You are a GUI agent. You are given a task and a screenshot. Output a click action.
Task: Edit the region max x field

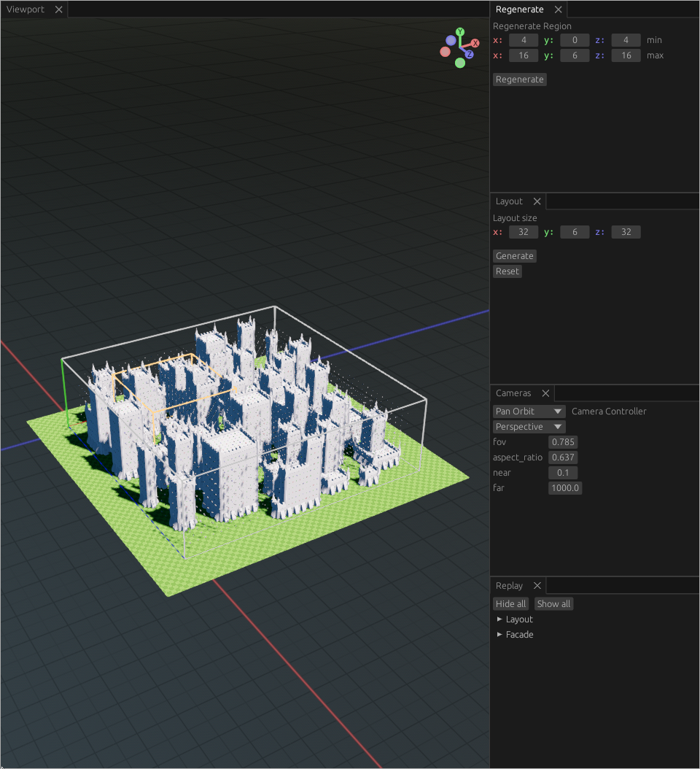[524, 55]
